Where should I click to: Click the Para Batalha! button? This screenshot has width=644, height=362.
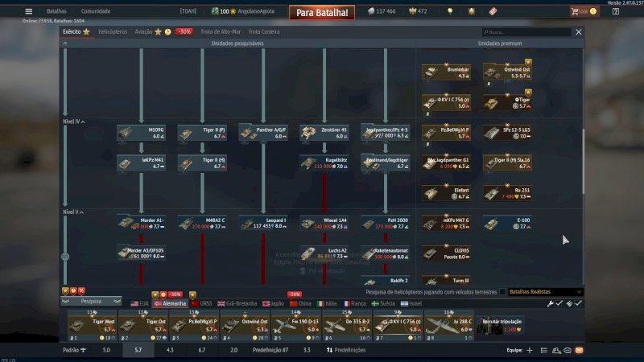pos(322,13)
